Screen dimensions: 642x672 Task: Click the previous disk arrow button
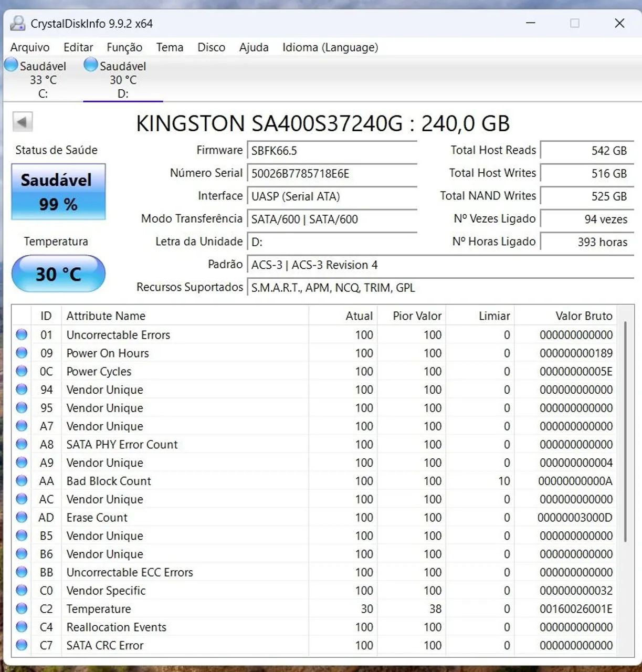(23, 122)
